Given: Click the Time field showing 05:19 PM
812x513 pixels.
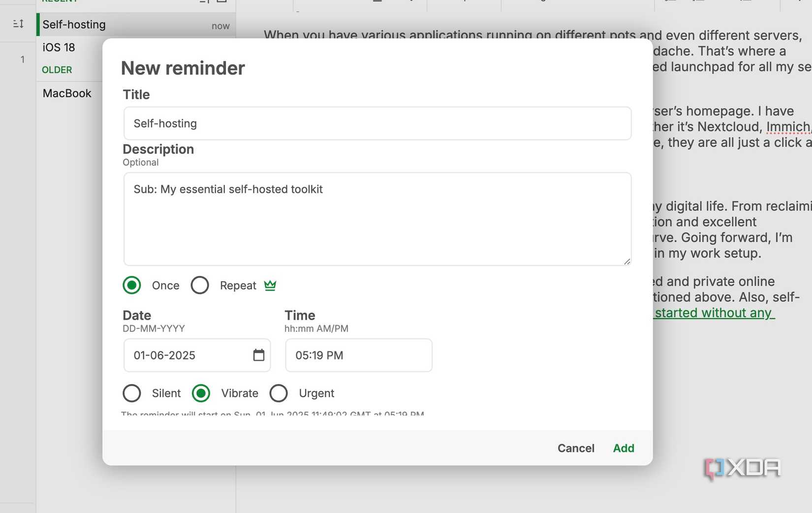Looking at the screenshot, I should (x=358, y=355).
